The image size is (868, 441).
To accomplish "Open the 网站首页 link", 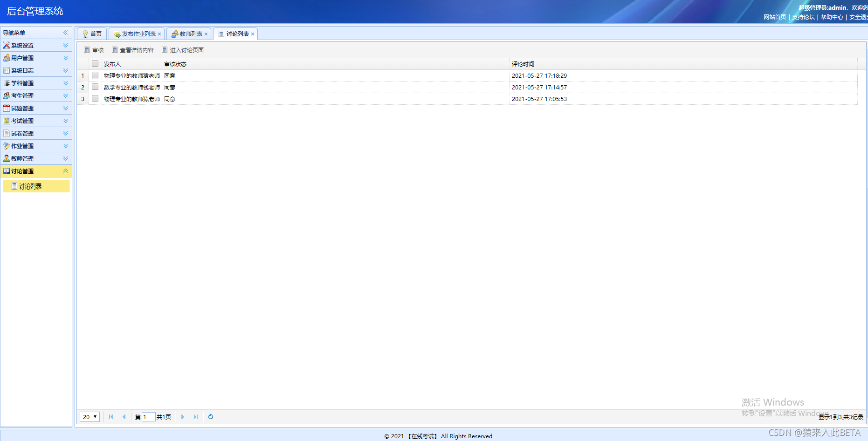I will coord(775,17).
